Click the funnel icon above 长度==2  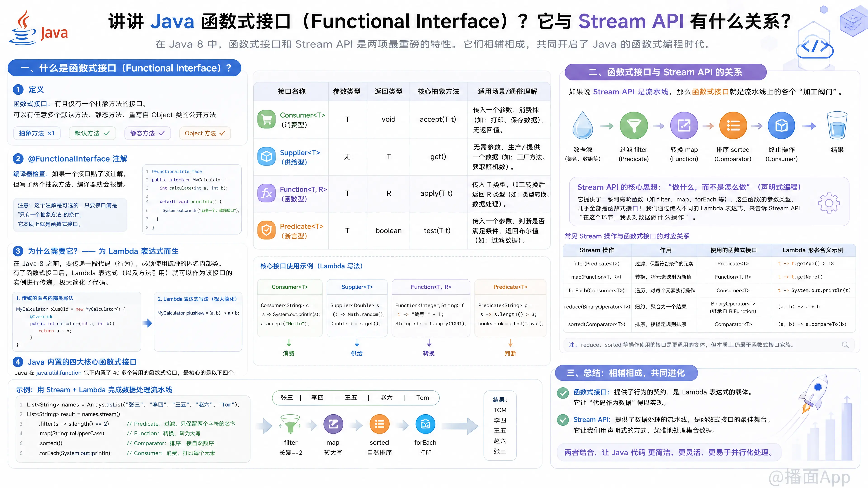[x=290, y=424]
